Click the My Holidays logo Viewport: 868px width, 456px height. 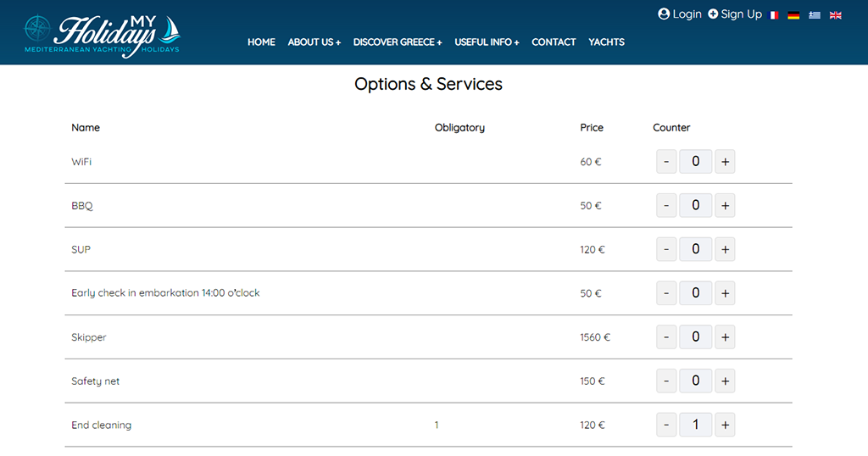(103, 36)
